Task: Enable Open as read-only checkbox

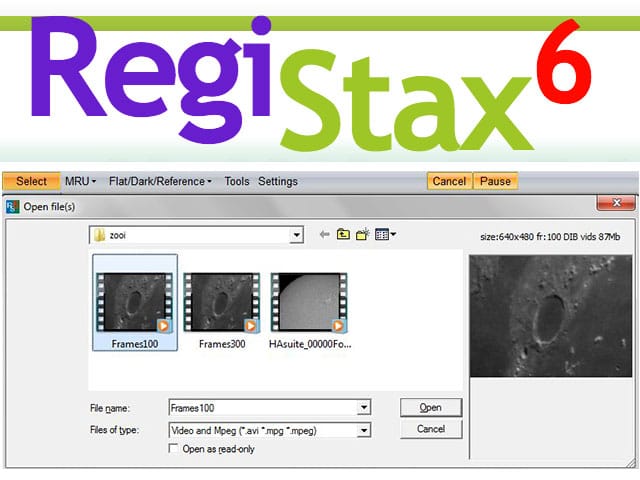Action: 173,449
